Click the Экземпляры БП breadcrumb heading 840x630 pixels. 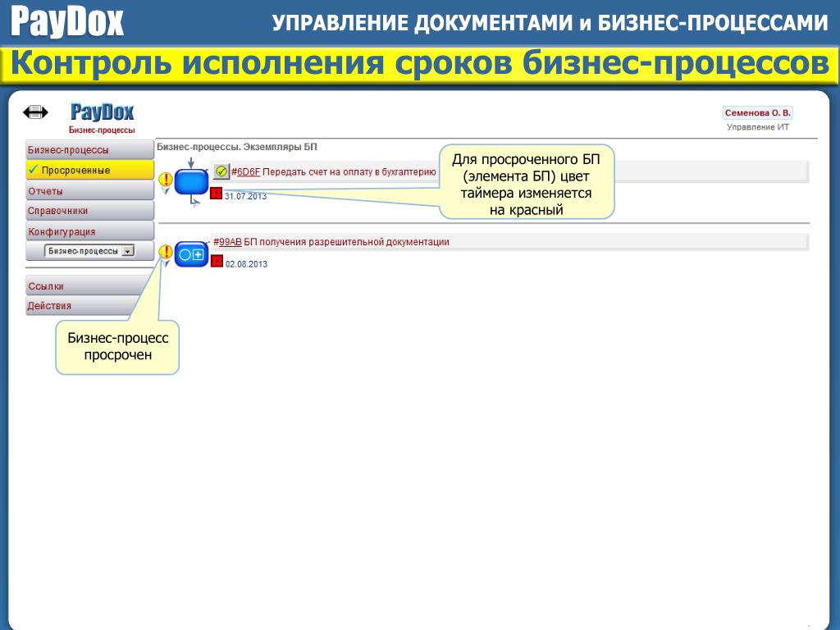click(x=281, y=147)
